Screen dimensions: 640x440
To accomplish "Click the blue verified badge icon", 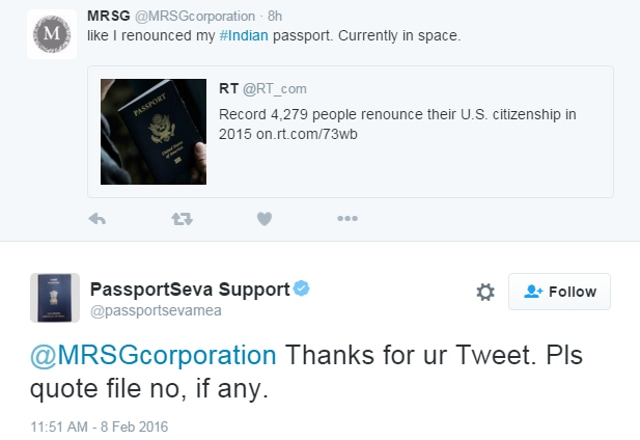I will coord(302,289).
